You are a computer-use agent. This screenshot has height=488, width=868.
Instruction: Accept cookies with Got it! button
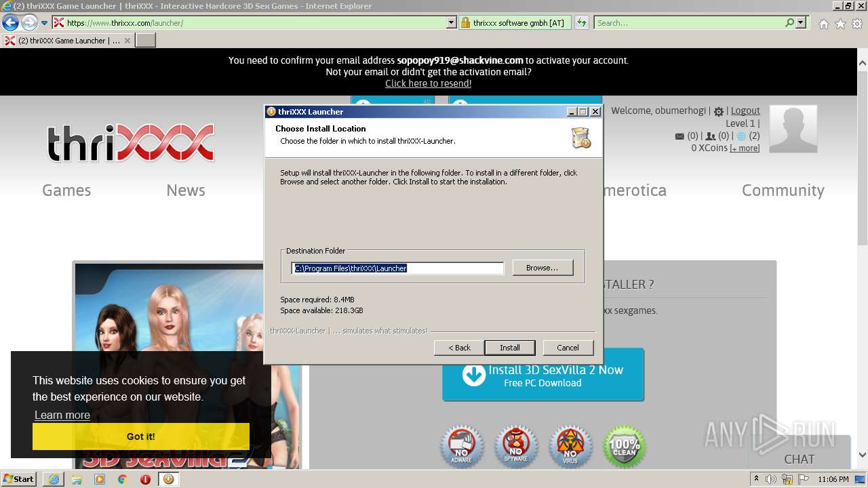pyautogui.click(x=141, y=436)
